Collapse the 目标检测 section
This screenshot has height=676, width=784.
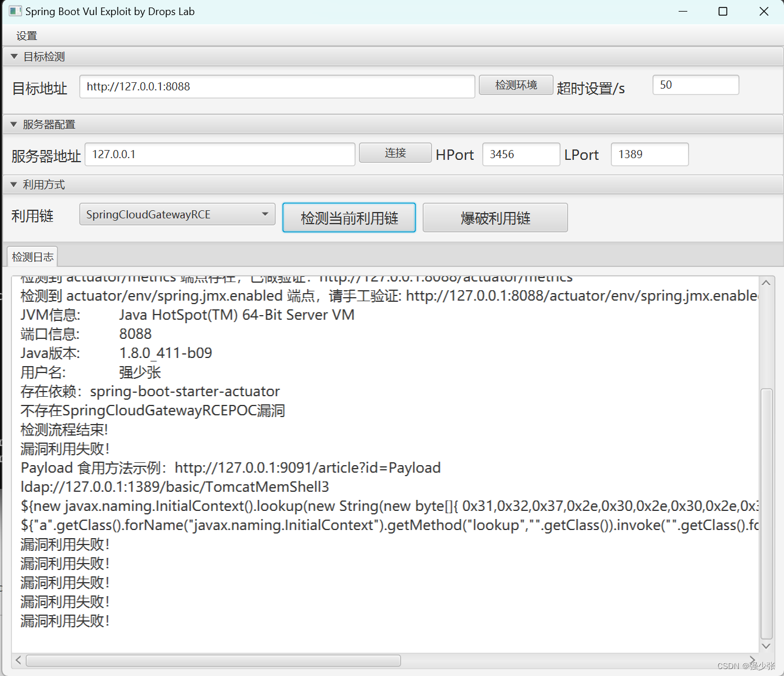(14, 57)
